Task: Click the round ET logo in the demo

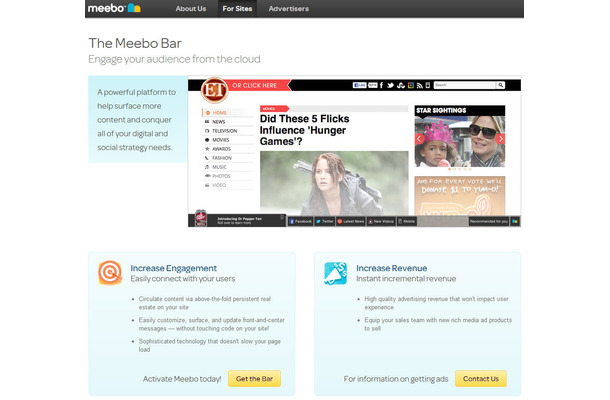Action: click(214, 90)
